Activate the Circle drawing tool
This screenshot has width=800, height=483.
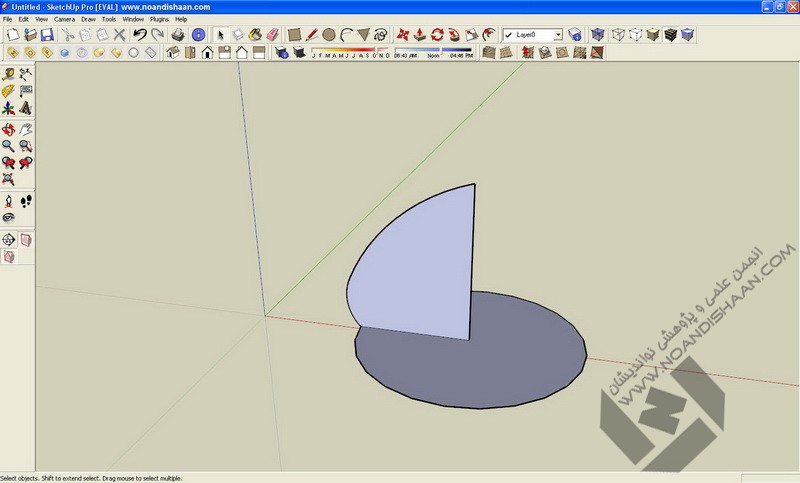click(x=329, y=34)
